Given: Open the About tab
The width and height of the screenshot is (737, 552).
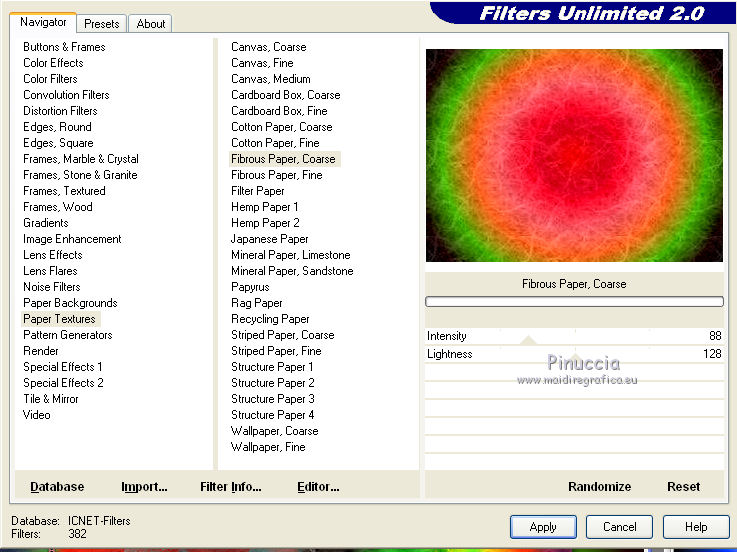Looking at the screenshot, I should coord(150,24).
